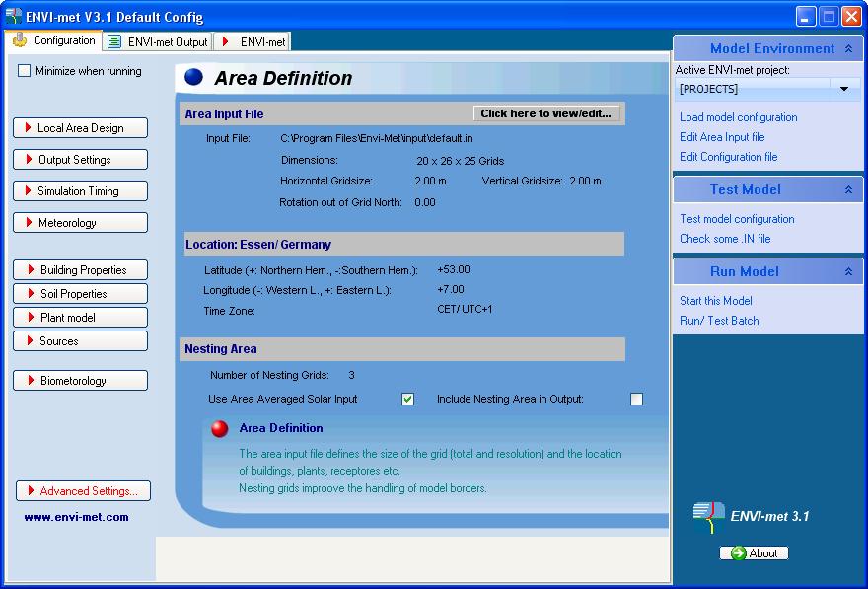Viewport: 868px width, 589px height.
Task: Open Sources section
Action: pyautogui.click(x=80, y=341)
